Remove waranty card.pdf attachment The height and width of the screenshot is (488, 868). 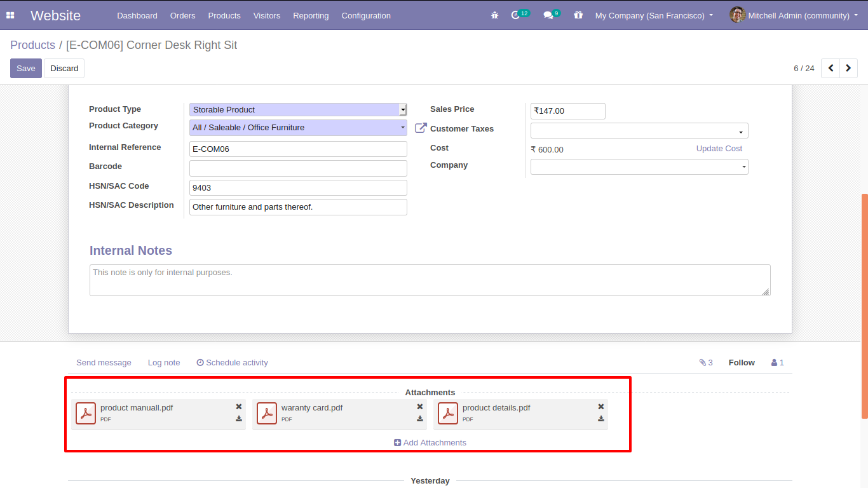coord(420,407)
